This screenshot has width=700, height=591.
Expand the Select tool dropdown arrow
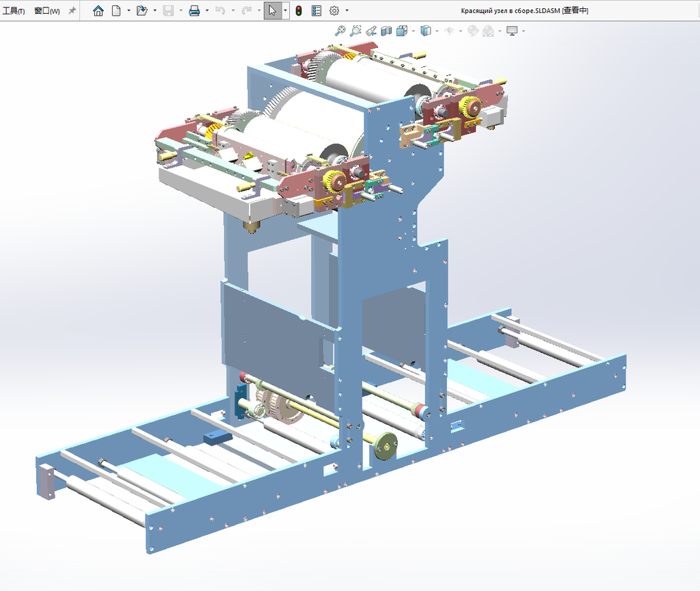[285, 11]
